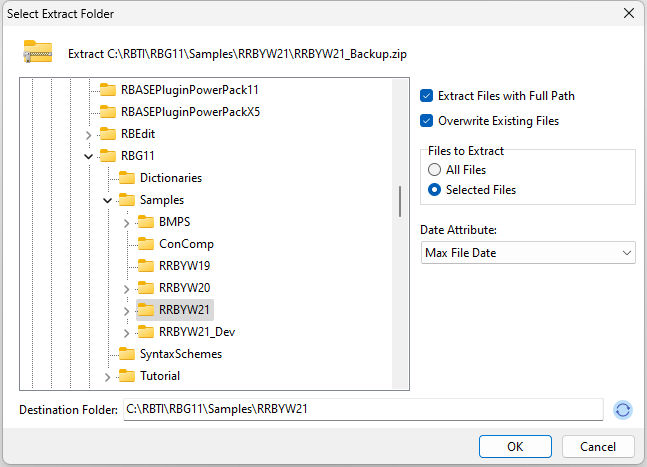Click the Cancel button
Screen dimensions: 647x467
point(598,446)
